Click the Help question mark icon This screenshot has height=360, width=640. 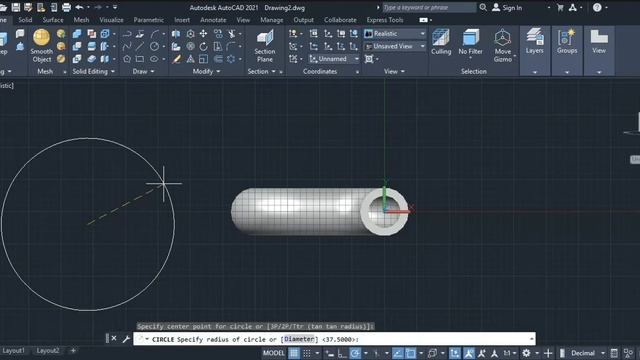click(x=597, y=7)
